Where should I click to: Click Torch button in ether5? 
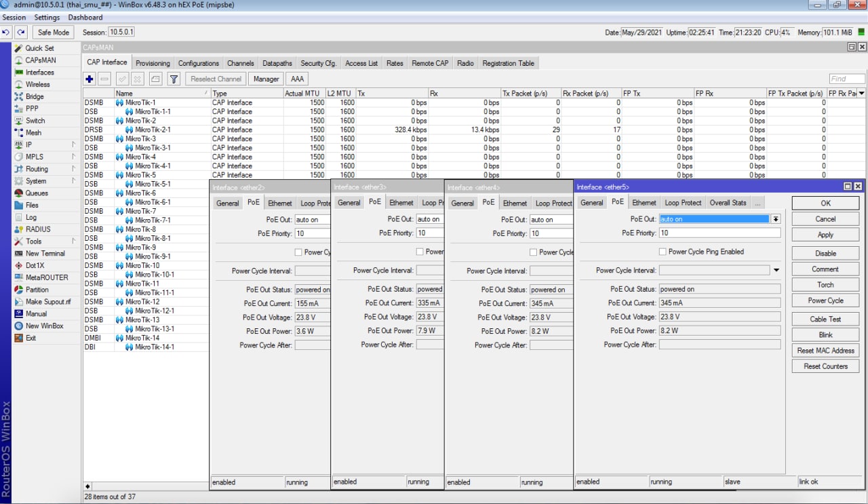[x=825, y=285]
